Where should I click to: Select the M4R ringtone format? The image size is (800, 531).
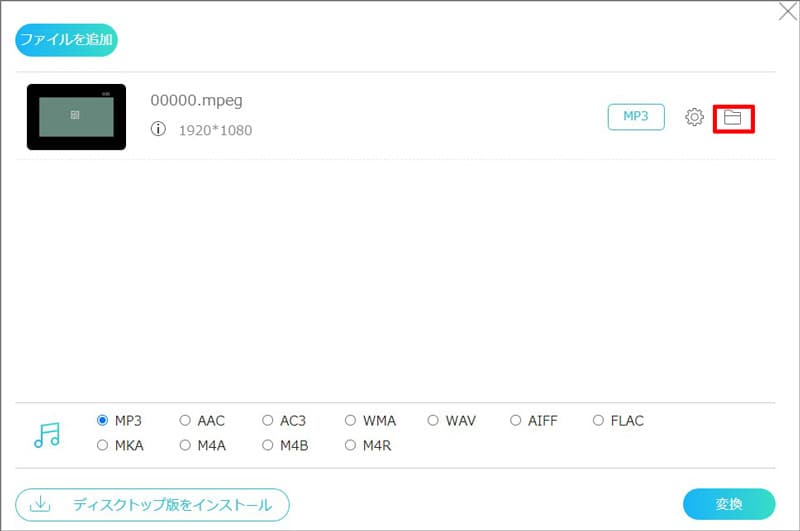pos(350,446)
